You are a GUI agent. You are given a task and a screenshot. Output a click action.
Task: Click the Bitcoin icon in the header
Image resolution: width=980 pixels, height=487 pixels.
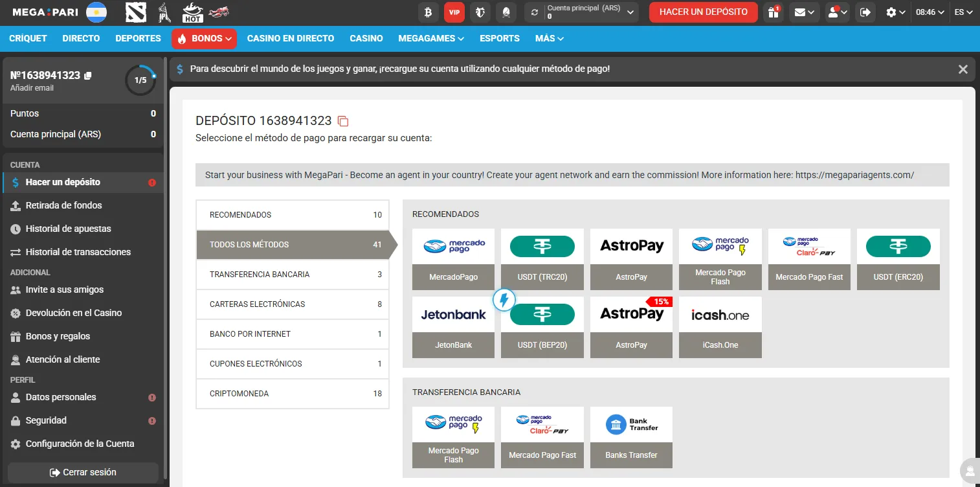click(427, 12)
